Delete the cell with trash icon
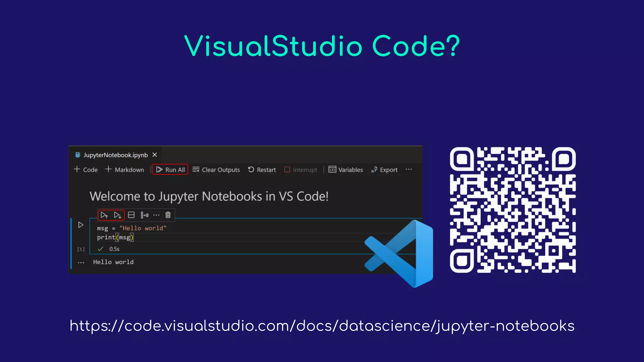 tap(168, 215)
